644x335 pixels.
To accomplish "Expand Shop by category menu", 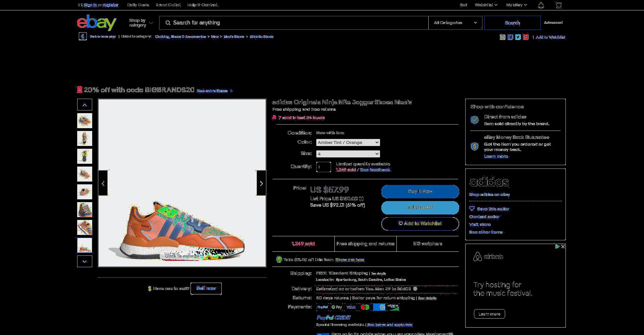I will pos(141,23).
